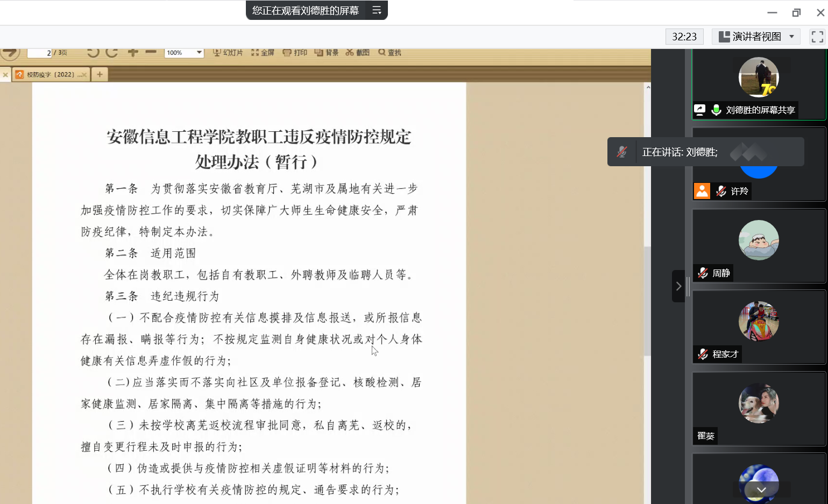Change the document 背景 background

coord(327,52)
